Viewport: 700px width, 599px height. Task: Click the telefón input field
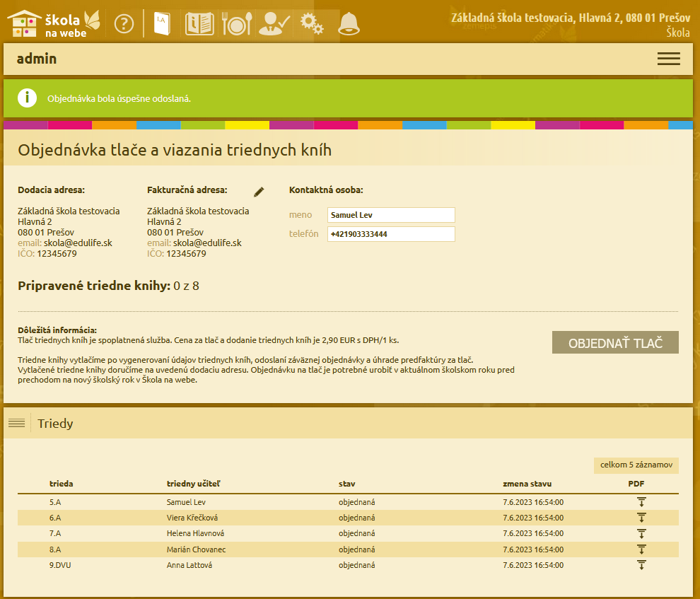coord(391,234)
